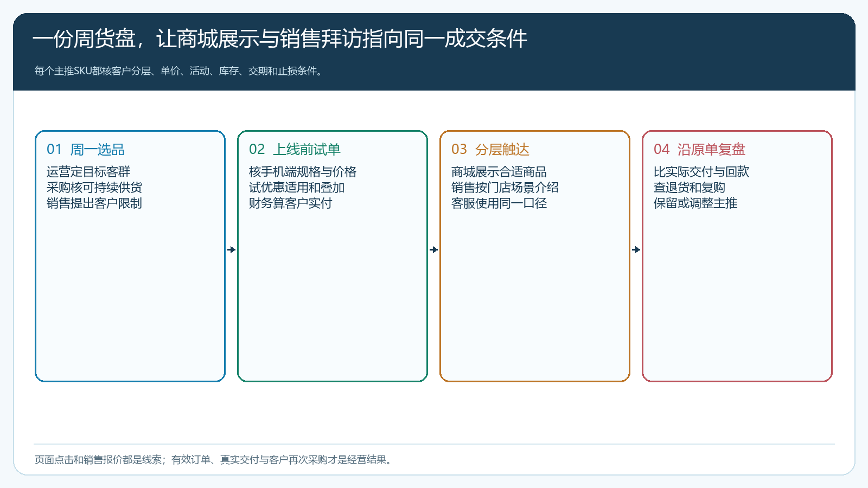Image resolution: width=868 pixels, height=488 pixels.
Task: Click the line 核手机端规格与价格
Action: [x=303, y=172]
